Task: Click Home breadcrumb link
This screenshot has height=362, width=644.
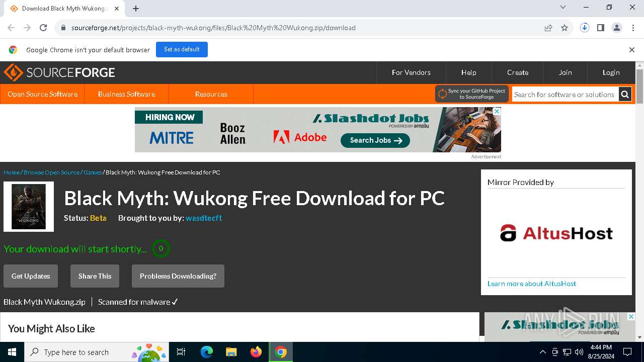Action: pyautogui.click(x=12, y=172)
